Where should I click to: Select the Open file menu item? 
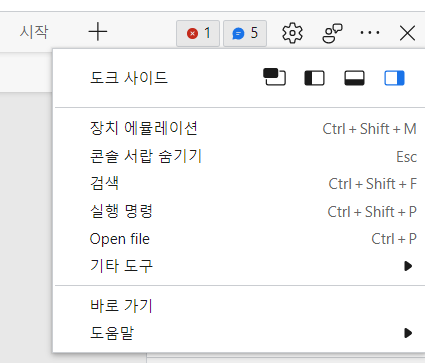(x=239, y=239)
